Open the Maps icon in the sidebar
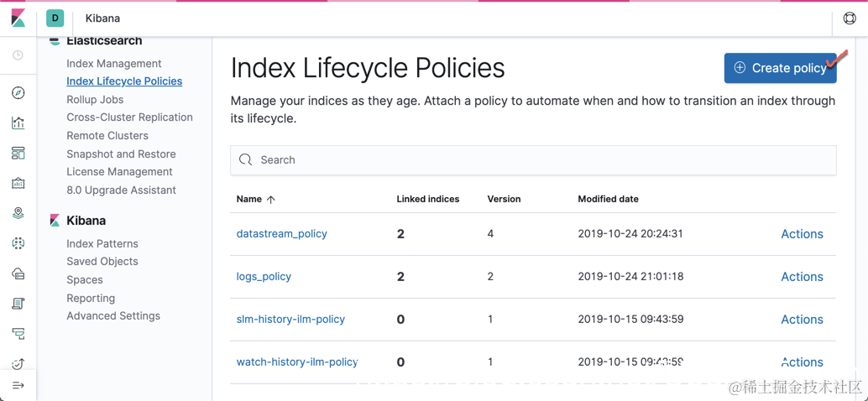 [x=18, y=213]
